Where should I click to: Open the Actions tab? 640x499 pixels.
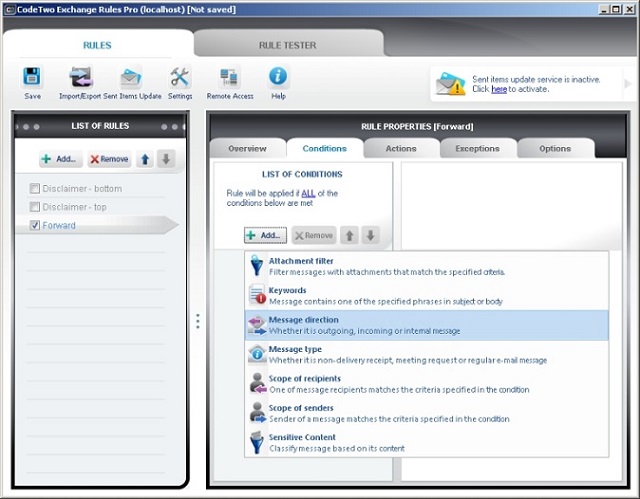click(401, 149)
